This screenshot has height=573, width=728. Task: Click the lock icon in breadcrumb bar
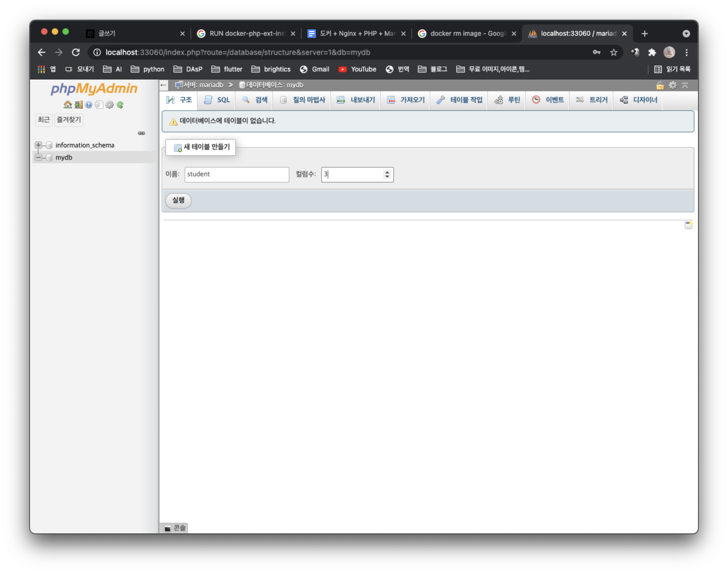pyautogui.click(x=660, y=85)
